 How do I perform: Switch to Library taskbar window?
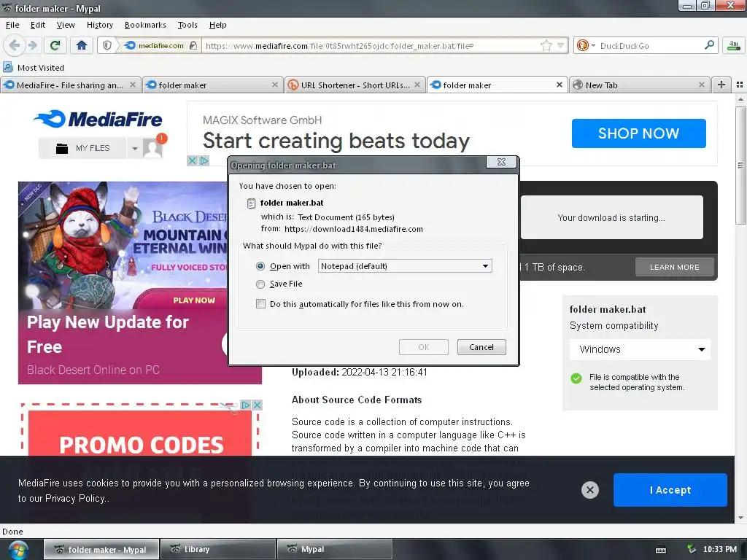point(218,549)
